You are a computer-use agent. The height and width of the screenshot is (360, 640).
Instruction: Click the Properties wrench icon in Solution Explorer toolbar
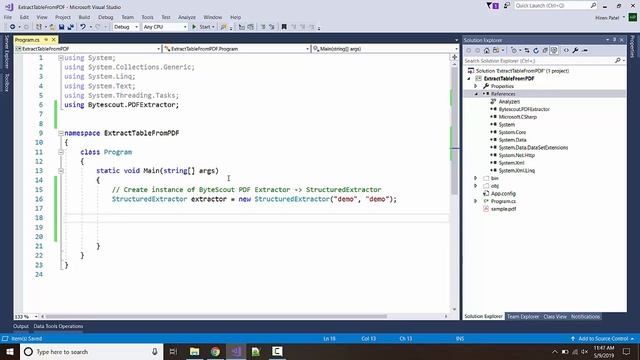[x=575, y=51]
